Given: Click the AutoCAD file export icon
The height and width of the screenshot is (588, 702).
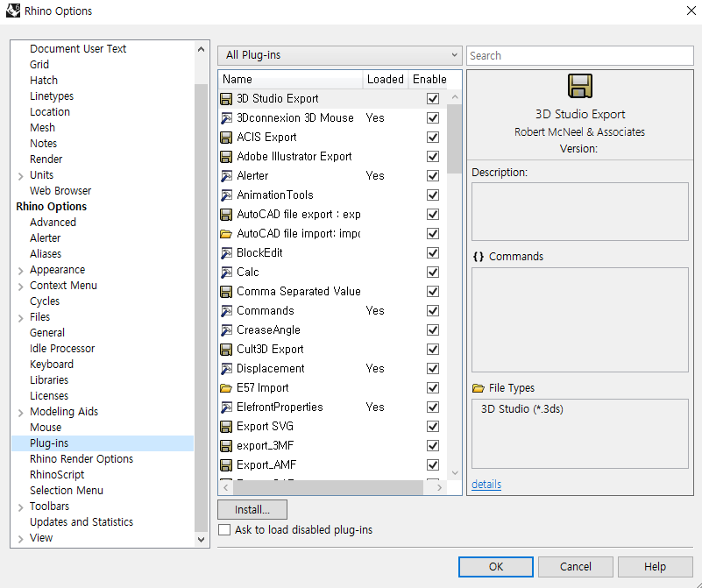Looking at the screenshot, I should click(226, 215).
